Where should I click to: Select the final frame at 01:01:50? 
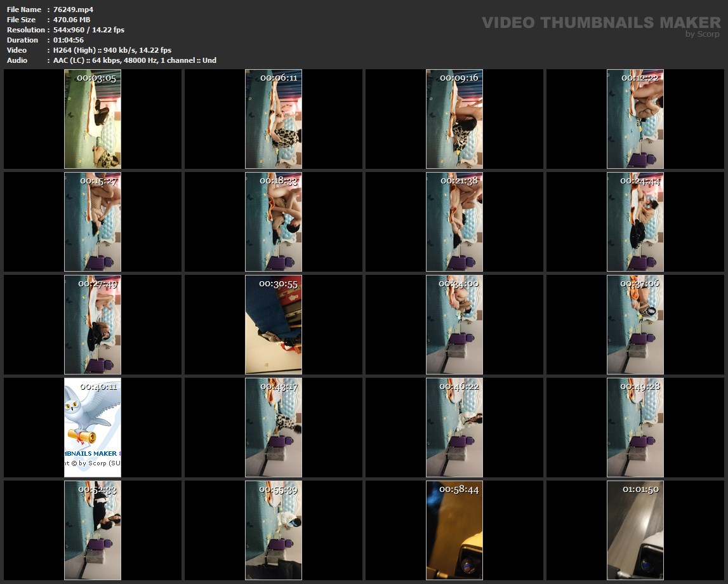(x=635, y=531)
